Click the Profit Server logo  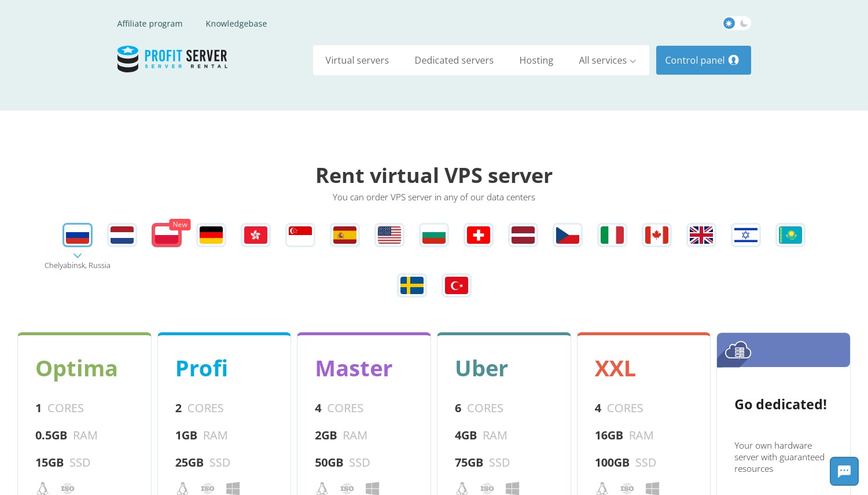coord(172,59)
